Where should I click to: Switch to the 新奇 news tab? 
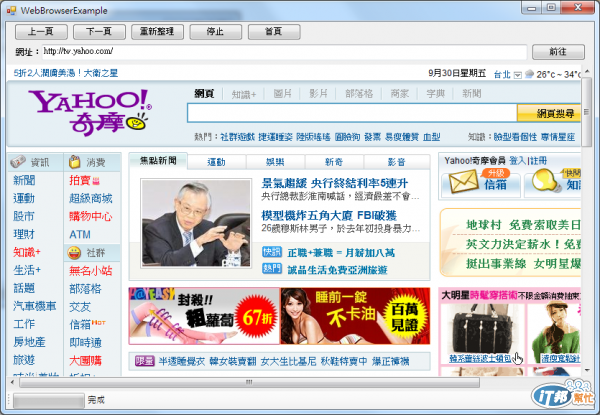[x=334, y=162]
